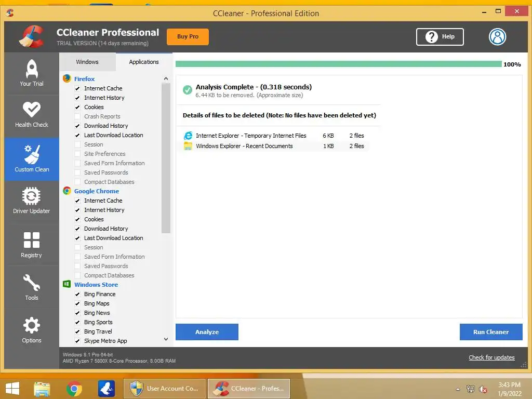
Task: Click the Buy Pro button
Action: [188, 37]
